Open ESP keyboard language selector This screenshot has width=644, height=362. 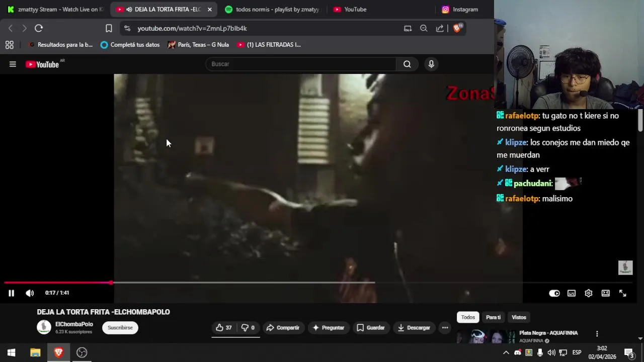click(577, 352)
